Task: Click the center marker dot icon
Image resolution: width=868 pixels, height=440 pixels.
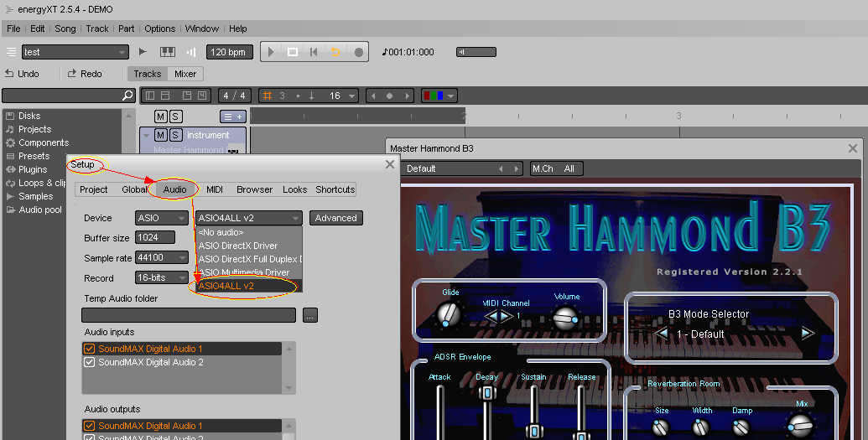Action: click(x=389, y=96)
